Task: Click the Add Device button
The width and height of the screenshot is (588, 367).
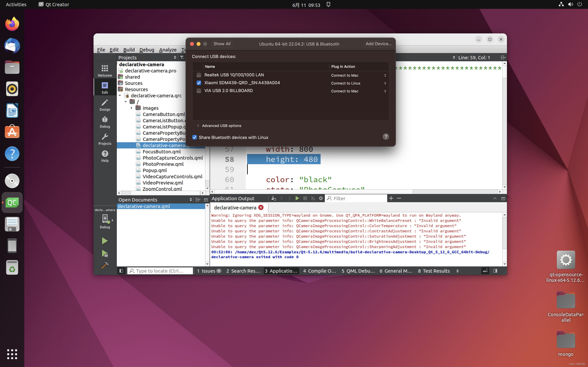Action: coord(378,44)
